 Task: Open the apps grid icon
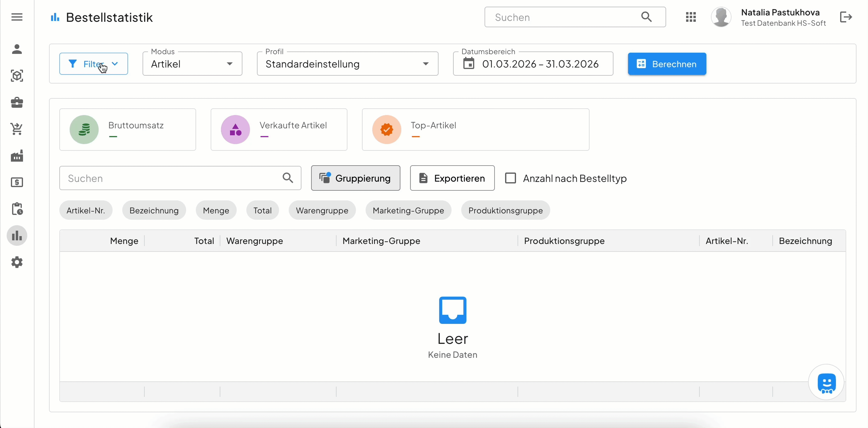point(691,17)
